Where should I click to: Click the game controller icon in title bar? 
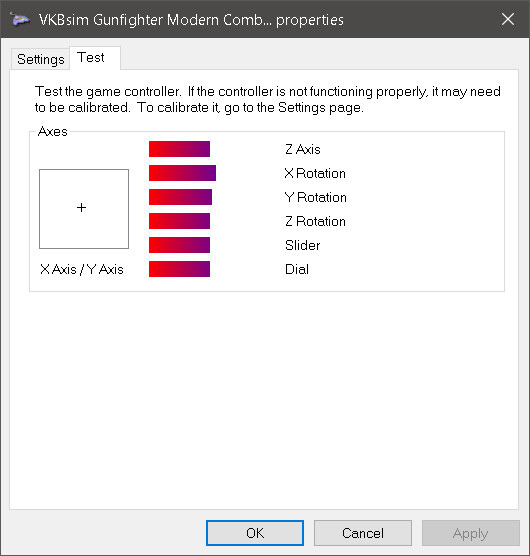click(x=20, y=20)
